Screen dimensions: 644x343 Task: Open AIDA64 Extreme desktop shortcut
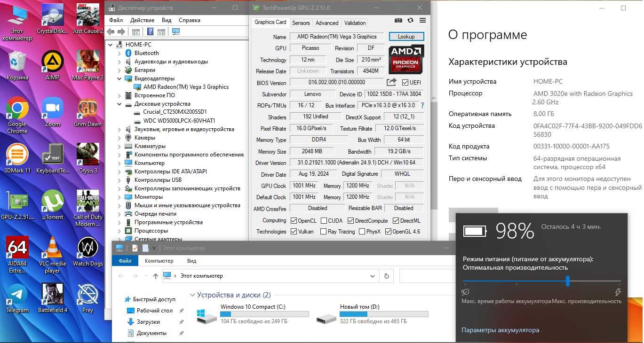(x=17, y=255)
